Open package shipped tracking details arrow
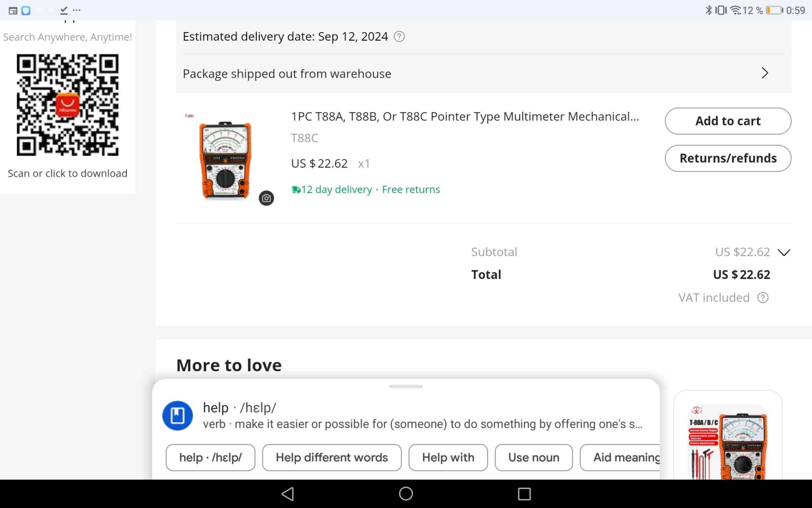The width and height of the screenshot is (812, 508). [765, 73]
